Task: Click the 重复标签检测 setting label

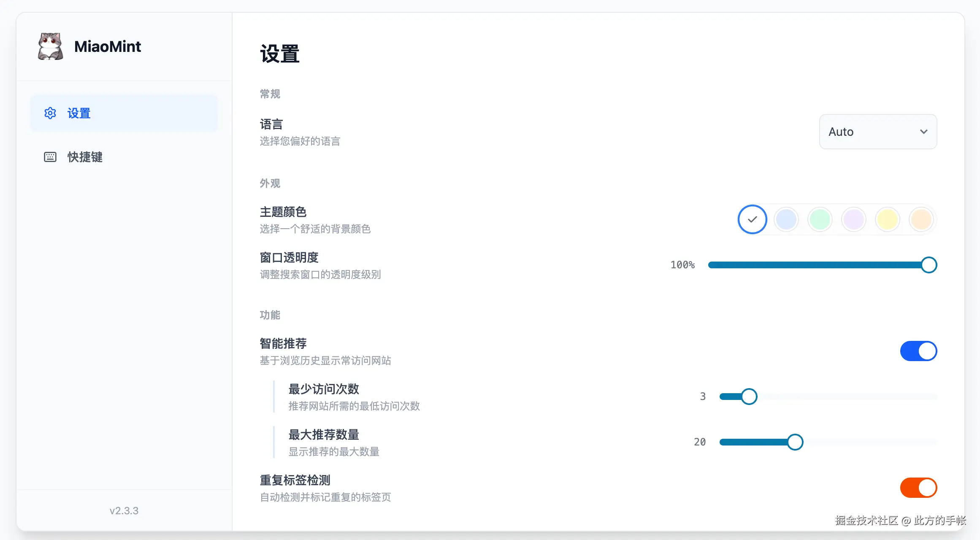Action: pyautogui.click(x=295, y=480)
